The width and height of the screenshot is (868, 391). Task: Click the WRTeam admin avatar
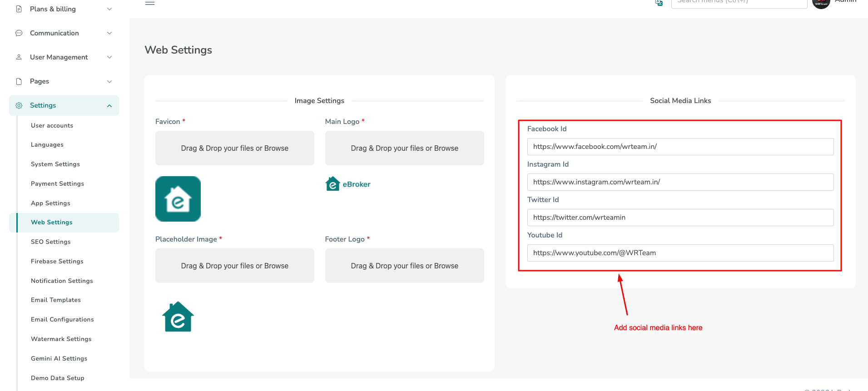(821, 4)
